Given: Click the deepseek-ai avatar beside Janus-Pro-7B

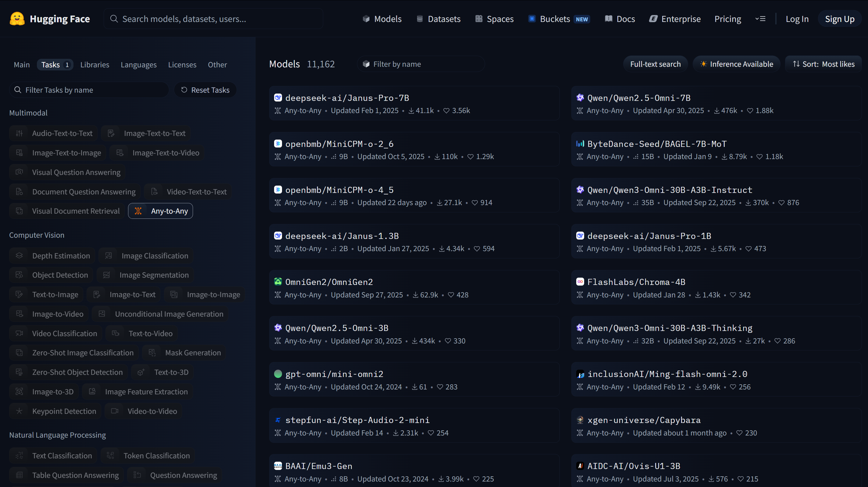Looking at the screenshot, I should (x=278, y=98).
